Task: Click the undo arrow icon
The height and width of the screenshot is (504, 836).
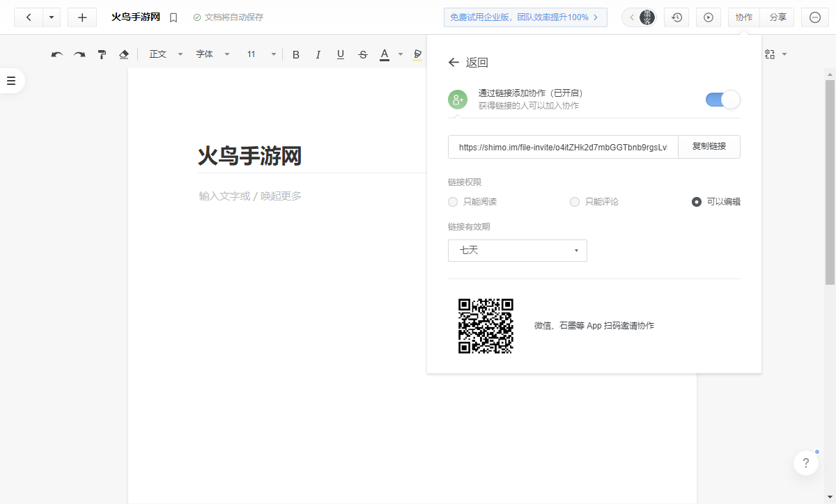Action: (x=57, y=54)
